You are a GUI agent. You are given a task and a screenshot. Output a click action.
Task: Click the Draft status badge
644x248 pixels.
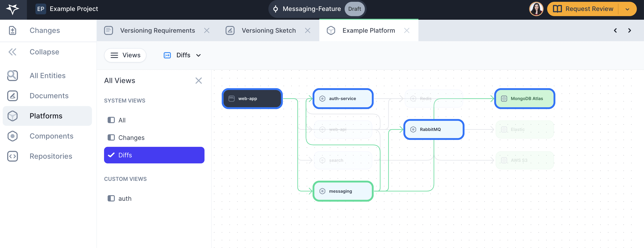[x=354, y=9]
